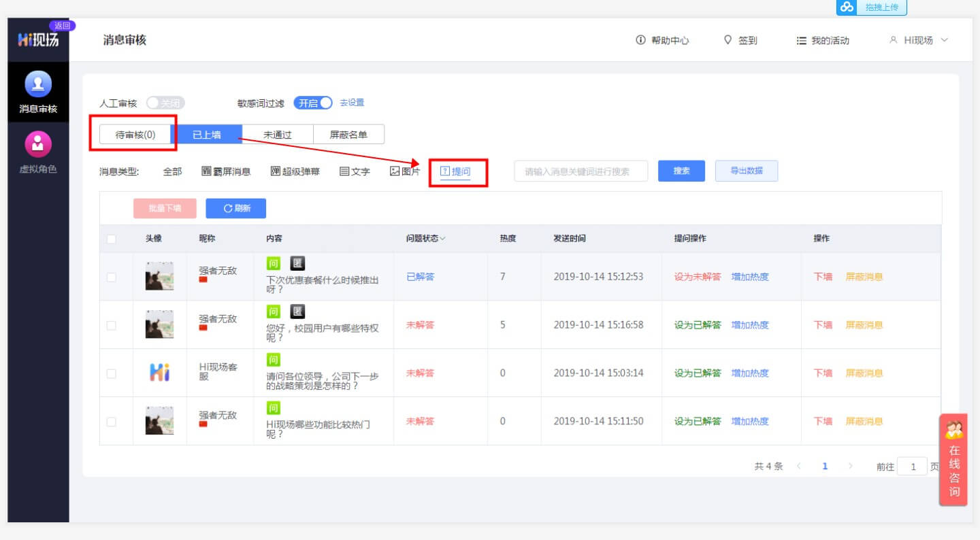Switch to the 未通过 tab

click(x=276, y=134)
